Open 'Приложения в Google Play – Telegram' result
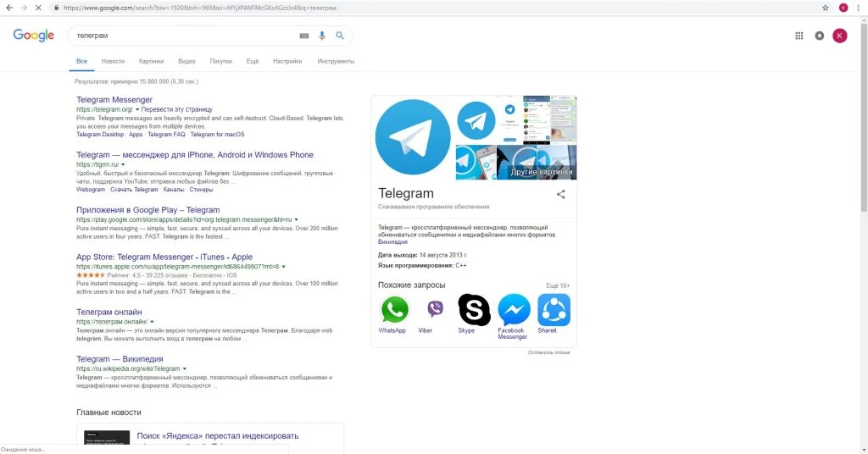Image resolution: width=868 pixels, height=454 pixels. [x=147, y=210]
